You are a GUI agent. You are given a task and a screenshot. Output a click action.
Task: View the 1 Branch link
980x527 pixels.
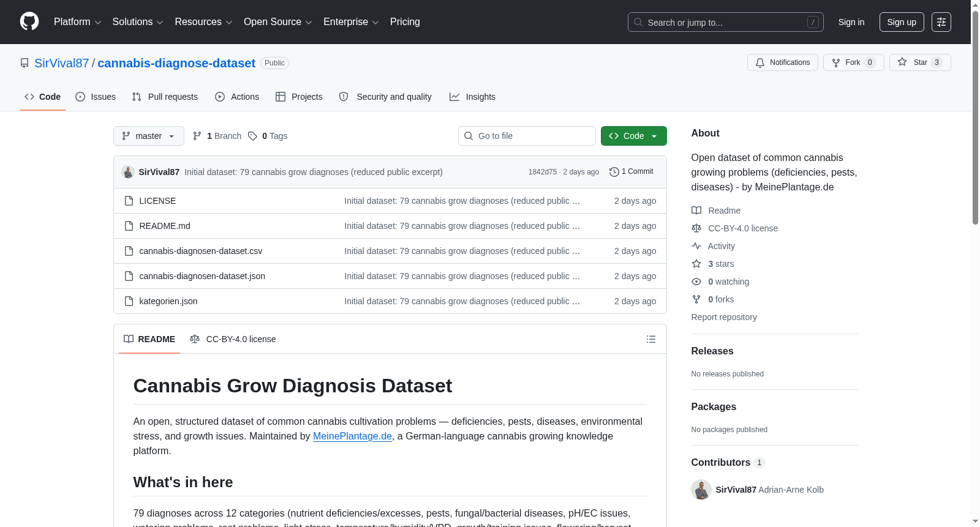coord(217,136)
